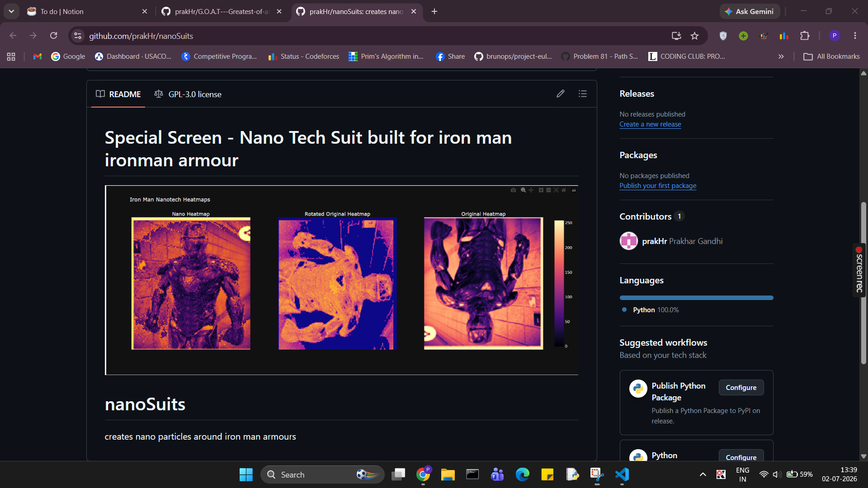Expand the hidden bookmarks overflow chevron

pyautogui.click(x=781, y=56)
